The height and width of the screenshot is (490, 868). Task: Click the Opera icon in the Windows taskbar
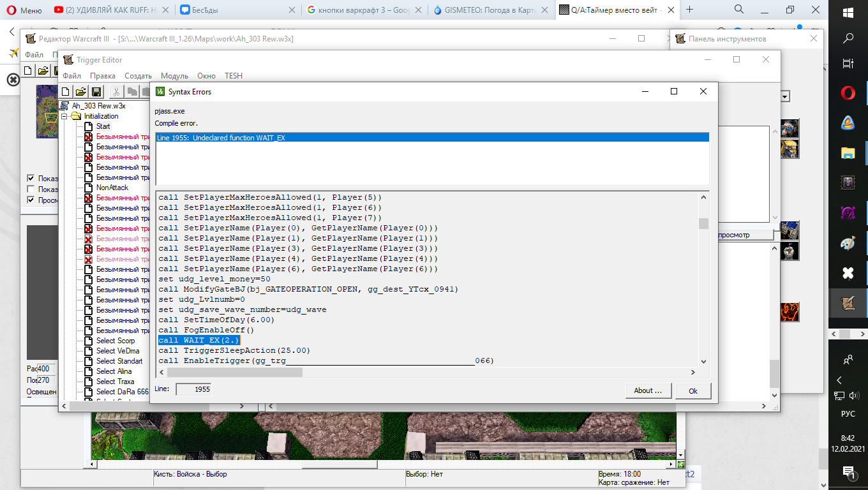coord(848,93)
